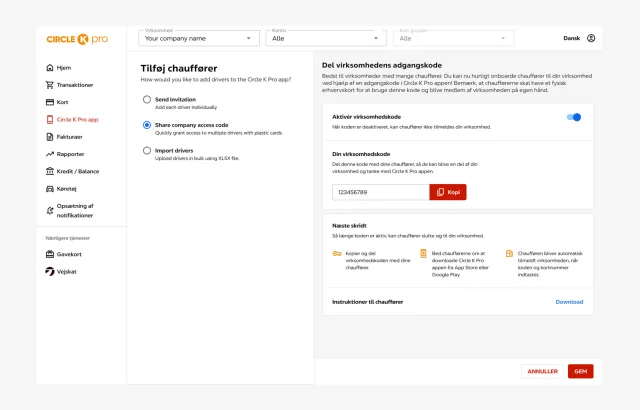The height and width of the screenshot is (410, 640).
Task: Select the Send invitation radio option
Action: tap(147, 100)
